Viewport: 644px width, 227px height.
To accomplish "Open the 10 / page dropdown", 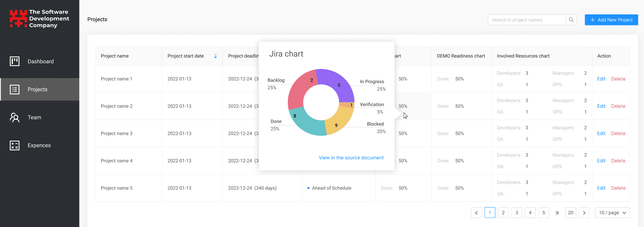I will click(x=612, y=213).
